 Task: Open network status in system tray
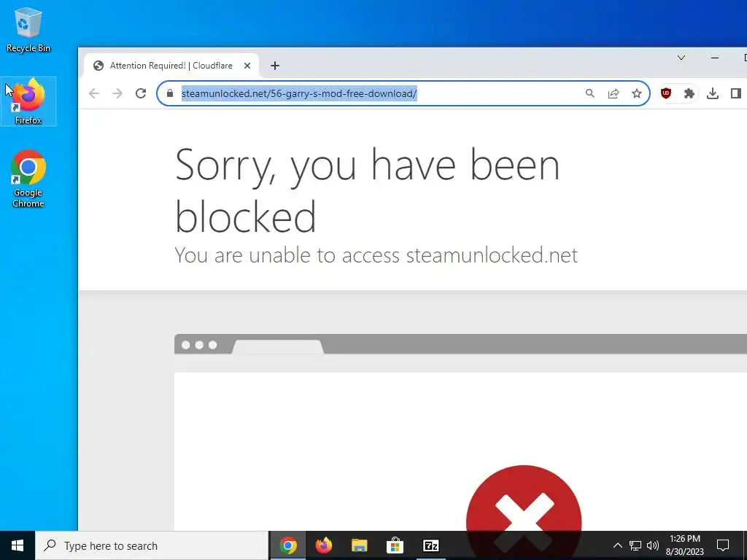(x=635, y=545)
